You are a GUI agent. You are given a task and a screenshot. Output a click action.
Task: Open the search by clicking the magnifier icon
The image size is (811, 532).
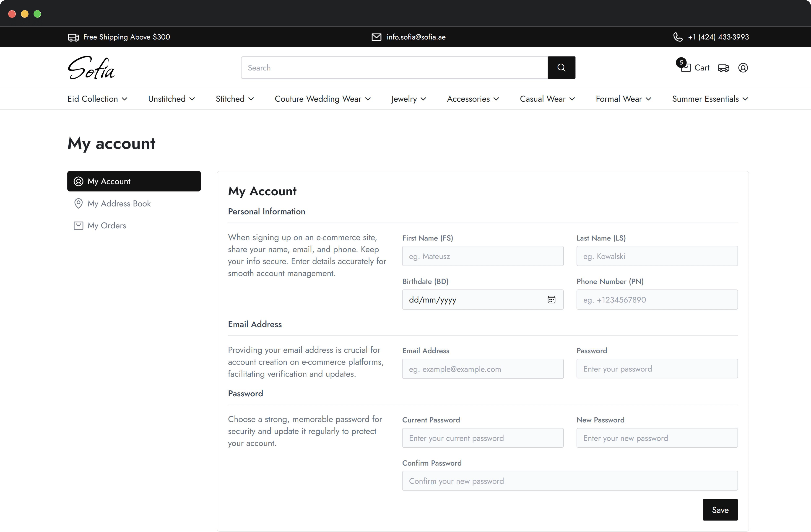pyautogui.click(x=561, y=67)
